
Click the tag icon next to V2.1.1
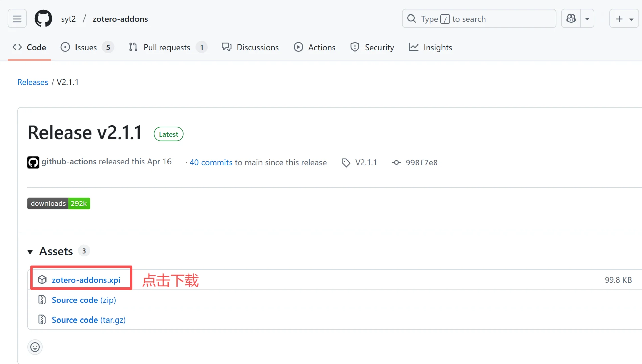tap(346, 162)
